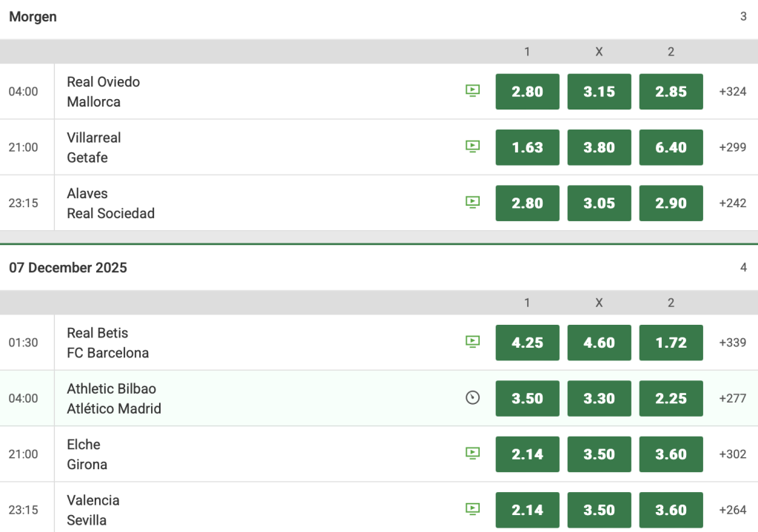Screen dimensions: 758x532
Task: Select Getafe away win odds 6.40
Action: 671,147
